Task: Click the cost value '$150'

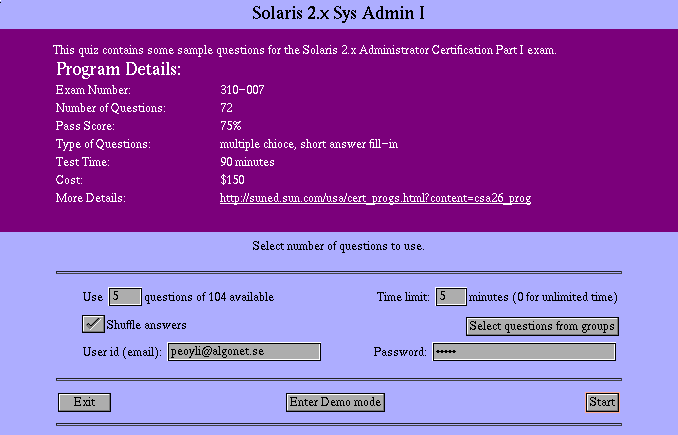Action: coord(232,180)
